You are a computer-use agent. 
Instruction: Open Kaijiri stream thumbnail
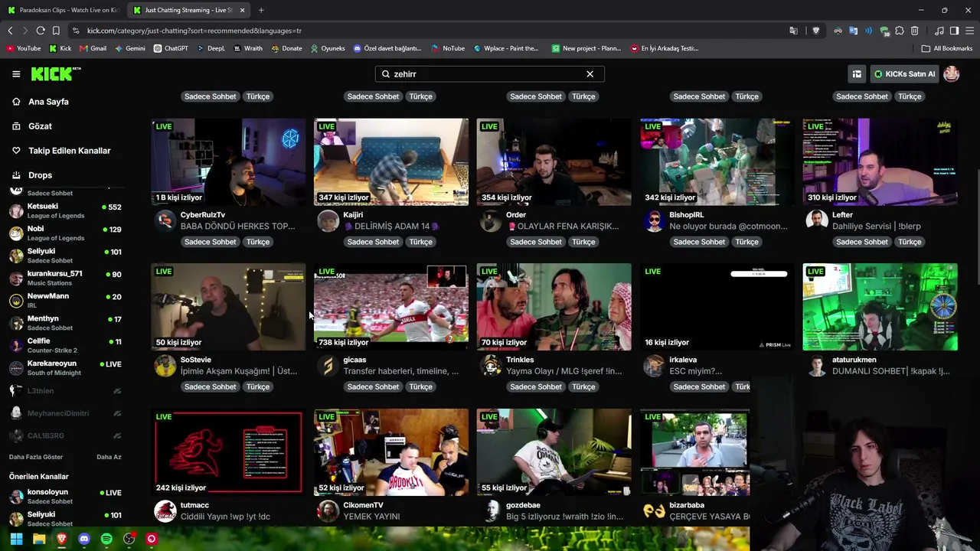[x=391, y=161]
